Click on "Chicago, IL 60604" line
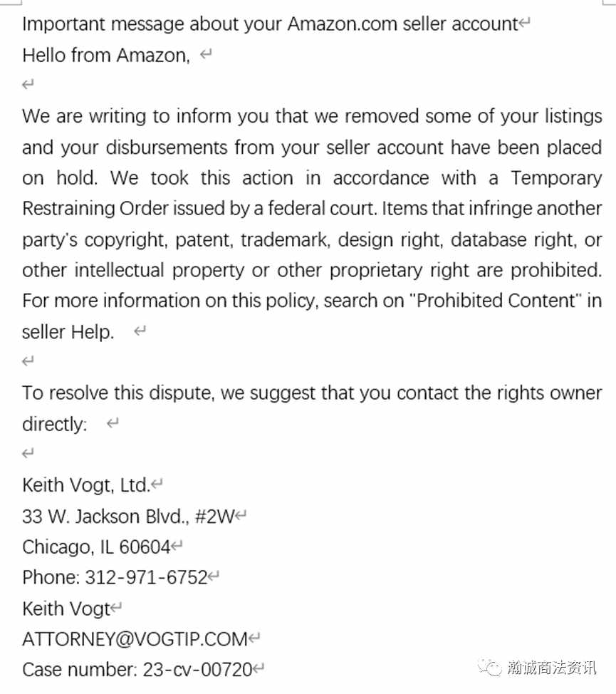The image size is (616, 694). [96, 547]
